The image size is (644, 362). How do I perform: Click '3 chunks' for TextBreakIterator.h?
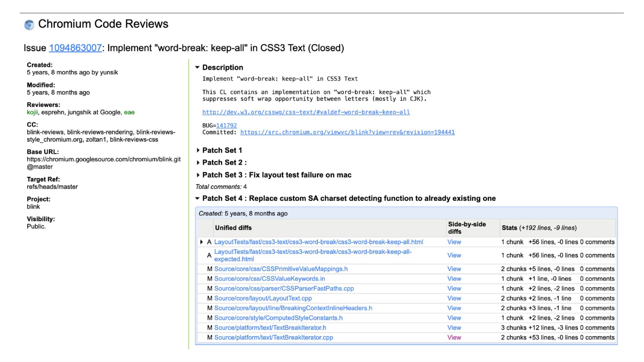click(514, 327)
